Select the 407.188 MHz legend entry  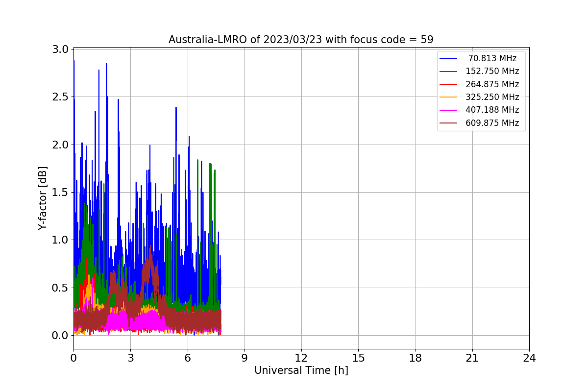point(479,110)
